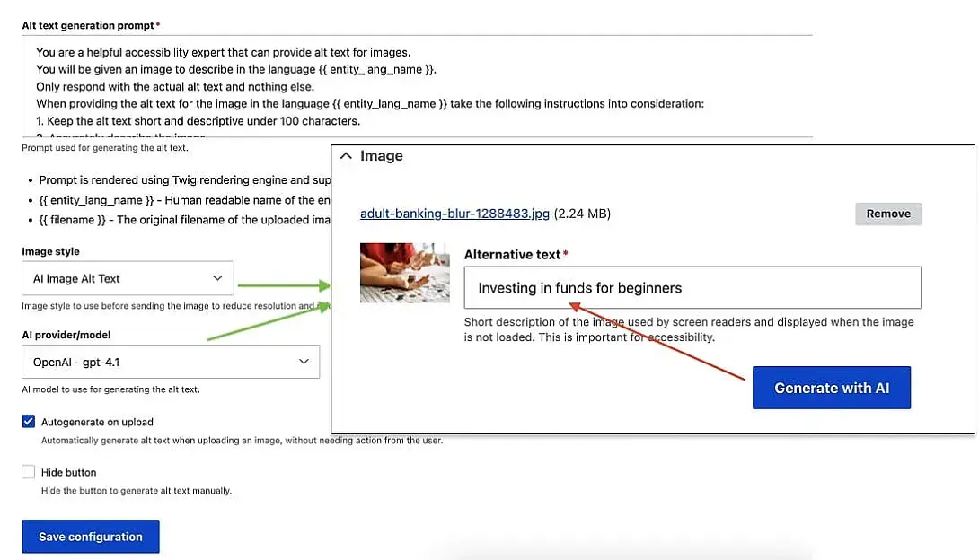Remove the uploaded image file
Image resolution: width=979 pixels, height=560 pixels.
pos(888,214)
